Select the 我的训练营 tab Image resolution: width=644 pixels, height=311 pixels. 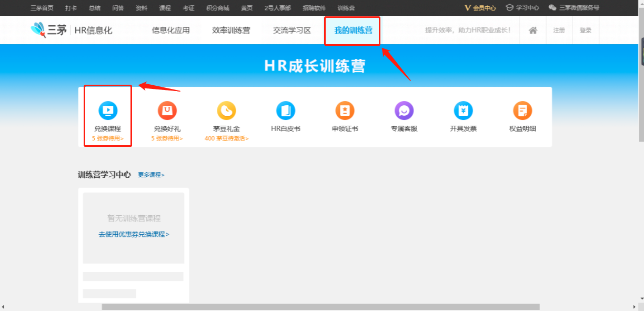[353, 31]
